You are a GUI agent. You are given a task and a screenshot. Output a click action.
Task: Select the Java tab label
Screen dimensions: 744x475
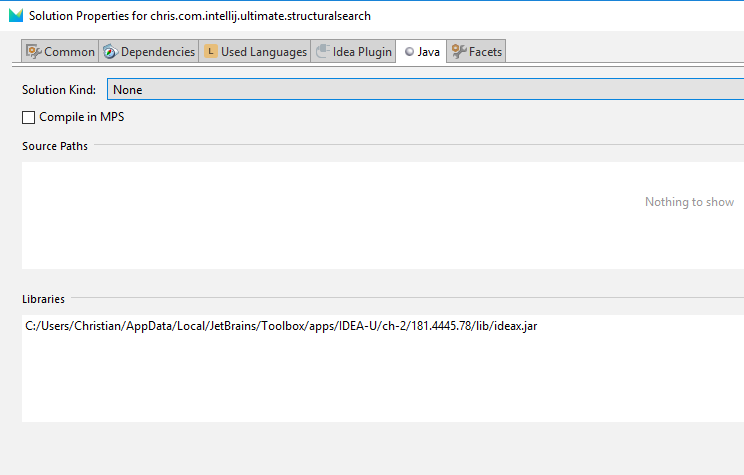pyautogui.click(x=428, y=52)
